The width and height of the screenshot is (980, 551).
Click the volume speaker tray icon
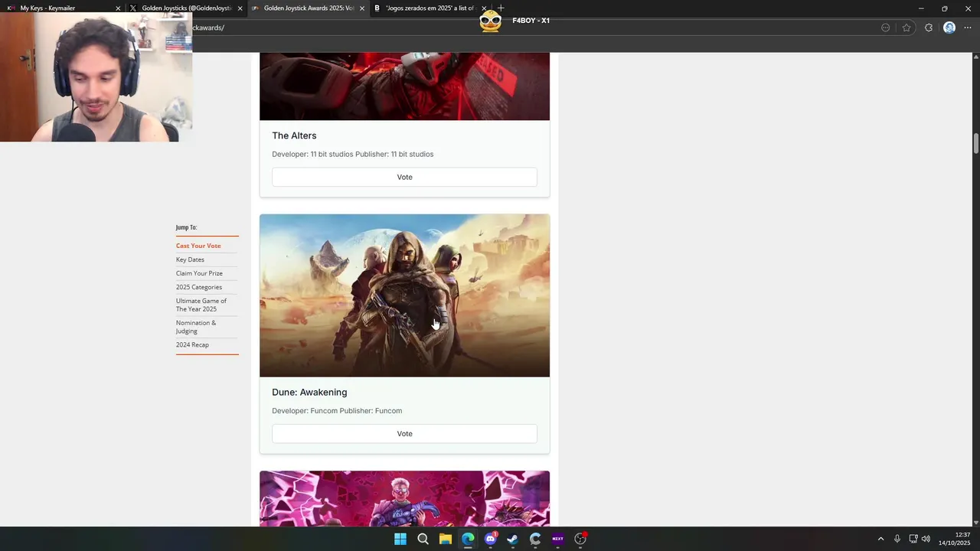tap(926, 539)
